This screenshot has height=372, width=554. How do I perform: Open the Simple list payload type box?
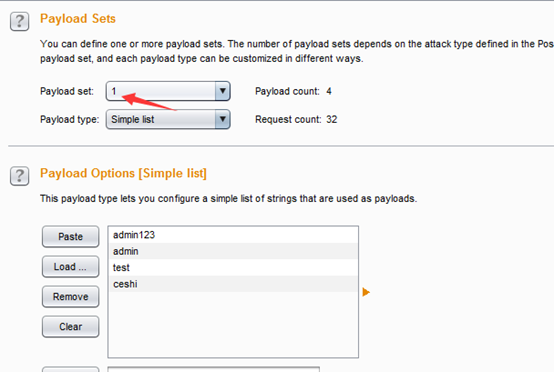(168, 119)
